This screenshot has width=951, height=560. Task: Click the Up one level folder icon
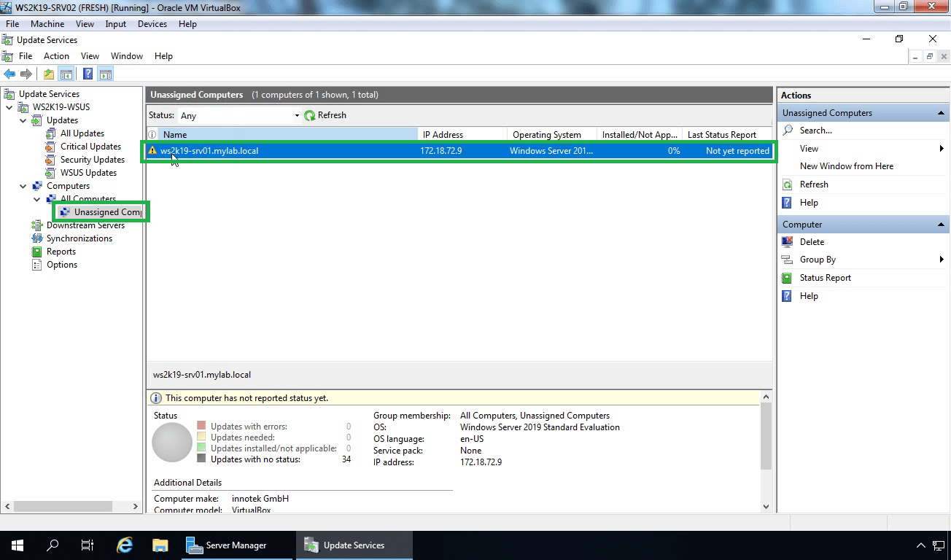(x=49, y=74)
